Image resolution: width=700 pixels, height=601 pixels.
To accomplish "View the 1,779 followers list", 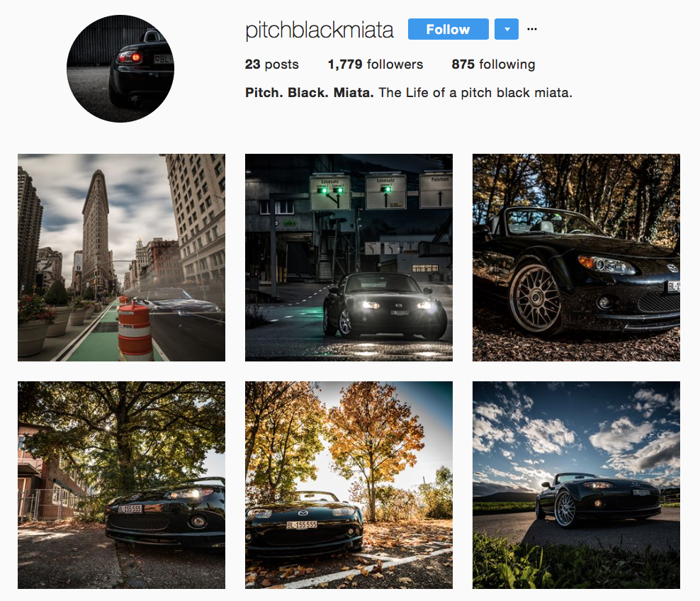I will coord(376,64).
